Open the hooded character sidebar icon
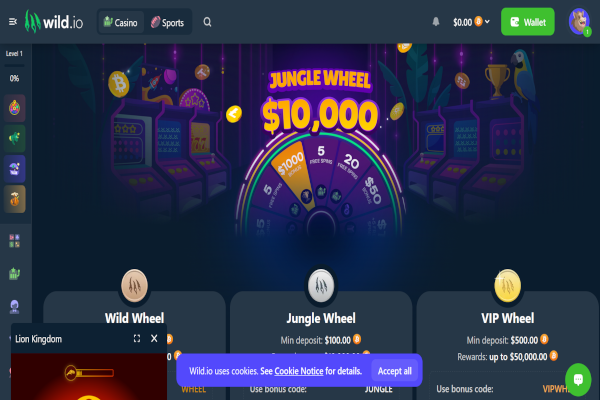The height and width of the screenshot is (400, 600). click(15, 307)
